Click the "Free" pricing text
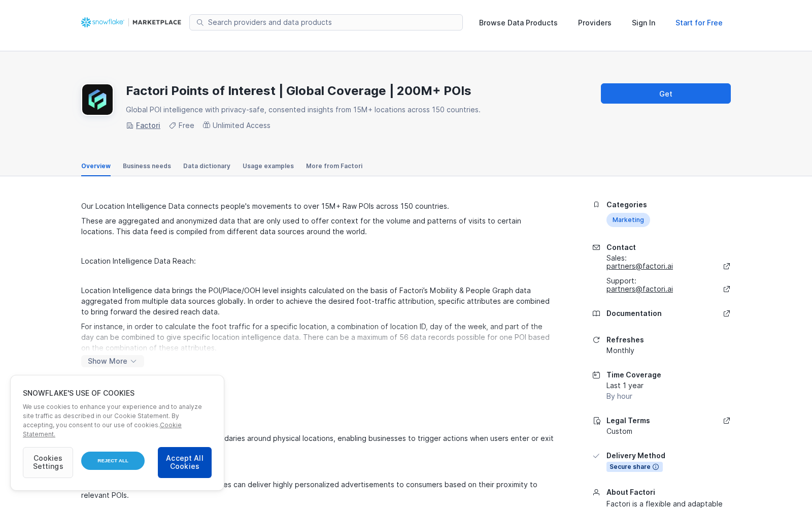Viewport: 812px width, 508px height. click(x=186, y=125)
